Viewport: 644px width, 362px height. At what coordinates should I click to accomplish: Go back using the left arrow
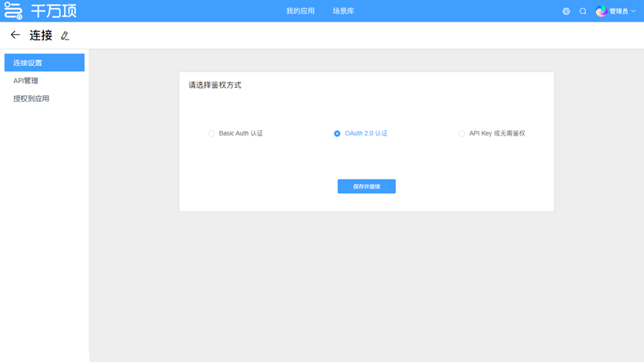(x=15, y=35)
